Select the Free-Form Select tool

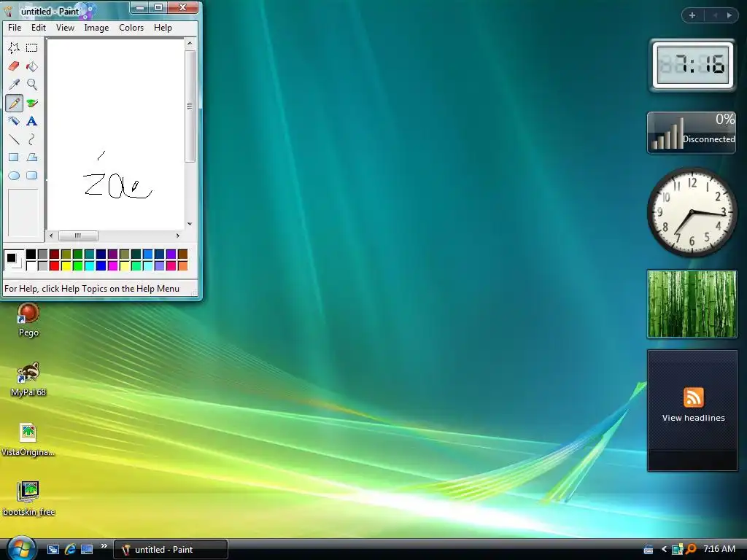coord(14,47)
